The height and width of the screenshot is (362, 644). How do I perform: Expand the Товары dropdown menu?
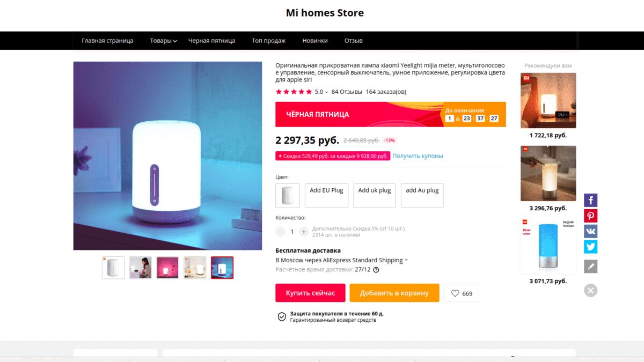[163, 41]
